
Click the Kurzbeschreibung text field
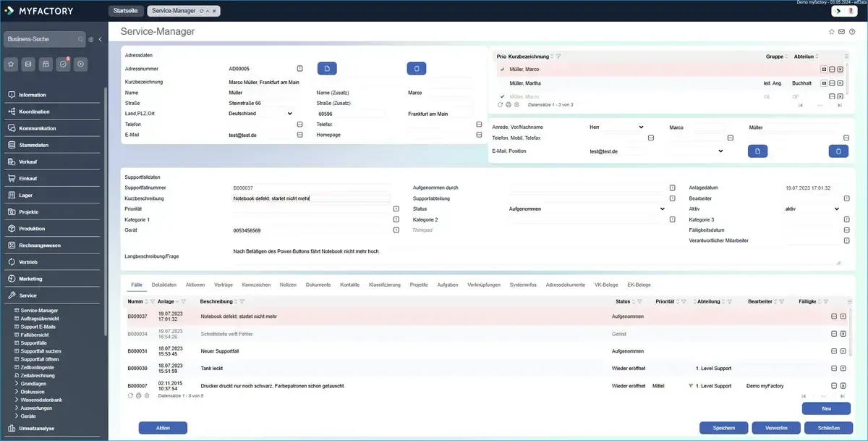311,198
